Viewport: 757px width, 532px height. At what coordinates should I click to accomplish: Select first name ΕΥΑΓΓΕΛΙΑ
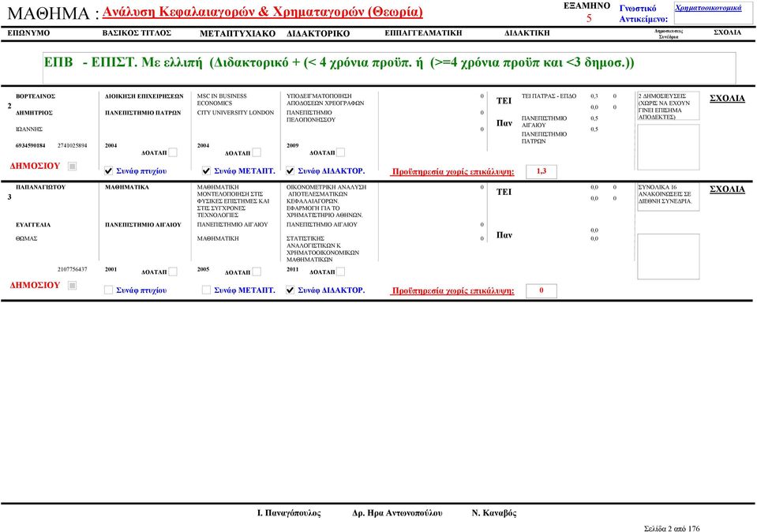click(33, 225)
